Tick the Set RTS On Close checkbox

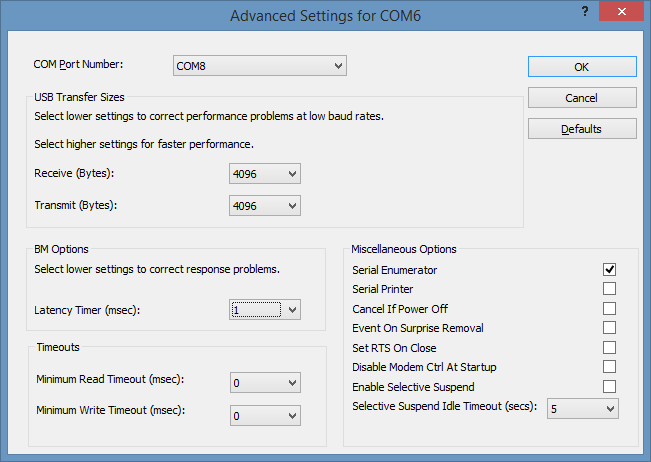[x=609, y=347]
